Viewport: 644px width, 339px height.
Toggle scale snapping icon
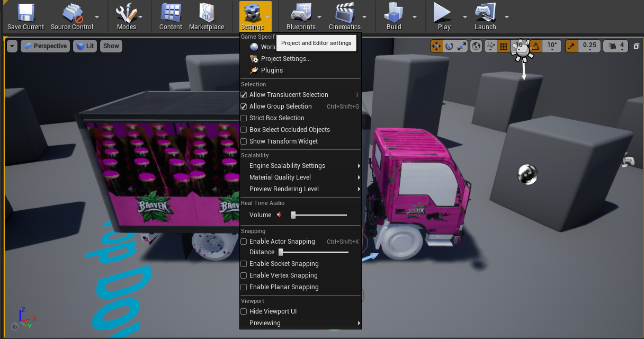tap(571, 46)
